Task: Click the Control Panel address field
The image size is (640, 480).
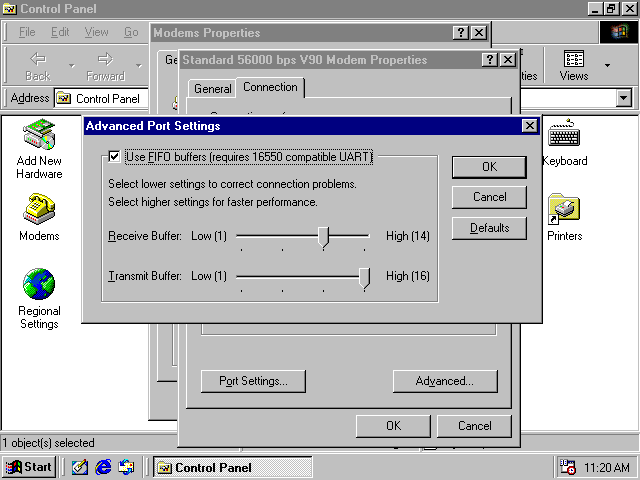Action: [x=101, y=98]
